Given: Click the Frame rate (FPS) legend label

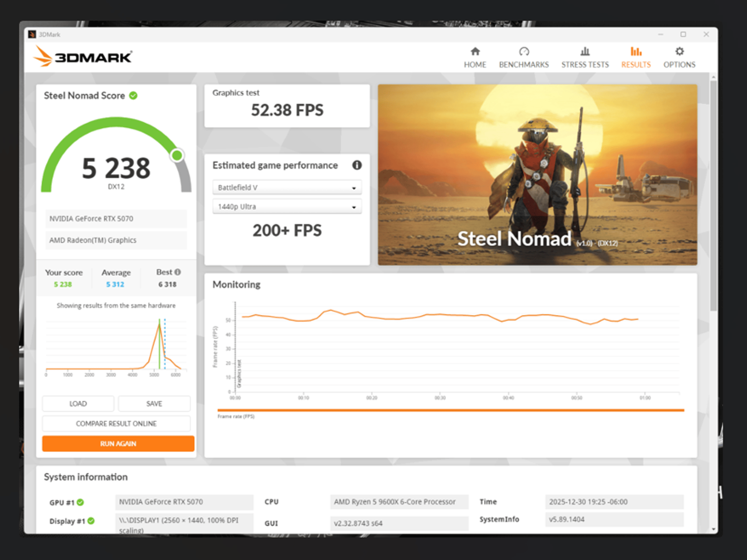Looking at the screenshot, I should coord(236,416).
